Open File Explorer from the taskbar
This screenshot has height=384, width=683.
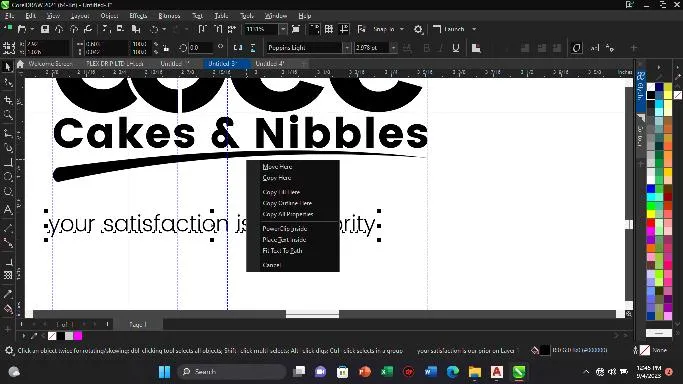[475, 372]
